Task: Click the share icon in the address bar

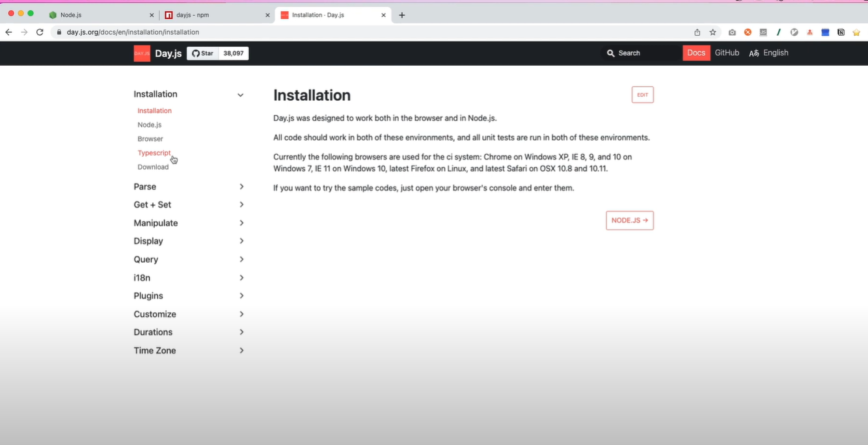Action: (697, 32)
